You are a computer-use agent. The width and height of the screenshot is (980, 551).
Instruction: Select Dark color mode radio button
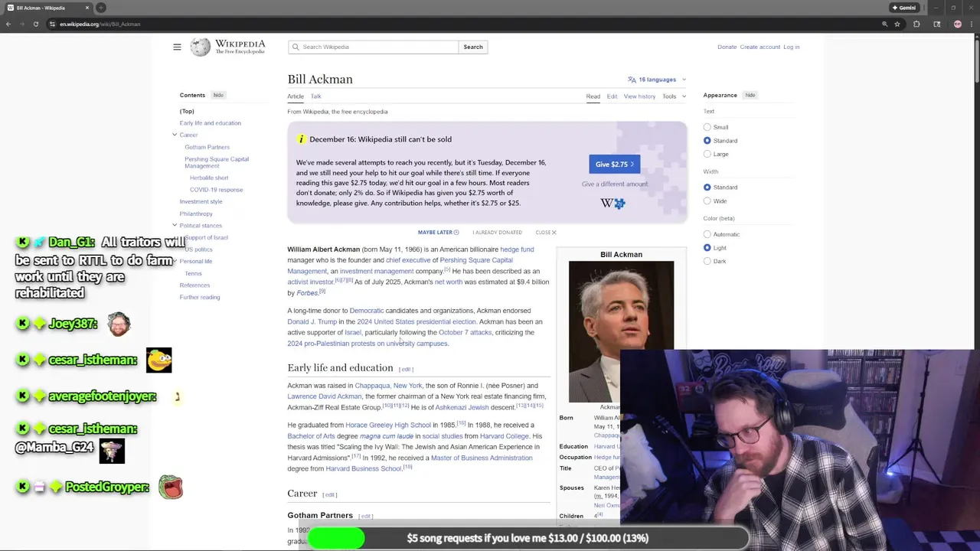click(707, 261)
